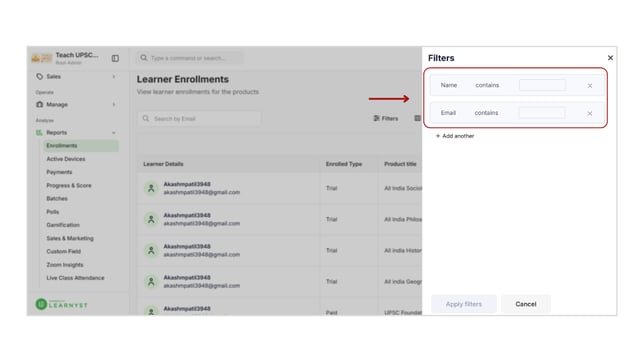644x362 pixels.
Task: Toggle the sidebar collapse icon
Action: point(115,58)
